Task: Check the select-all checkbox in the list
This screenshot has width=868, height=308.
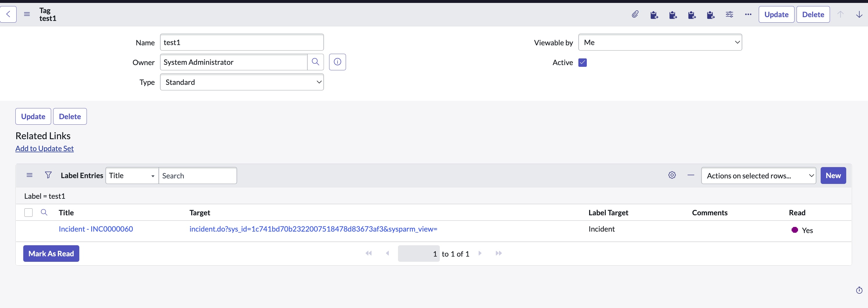Action: [x=28, y=213]
